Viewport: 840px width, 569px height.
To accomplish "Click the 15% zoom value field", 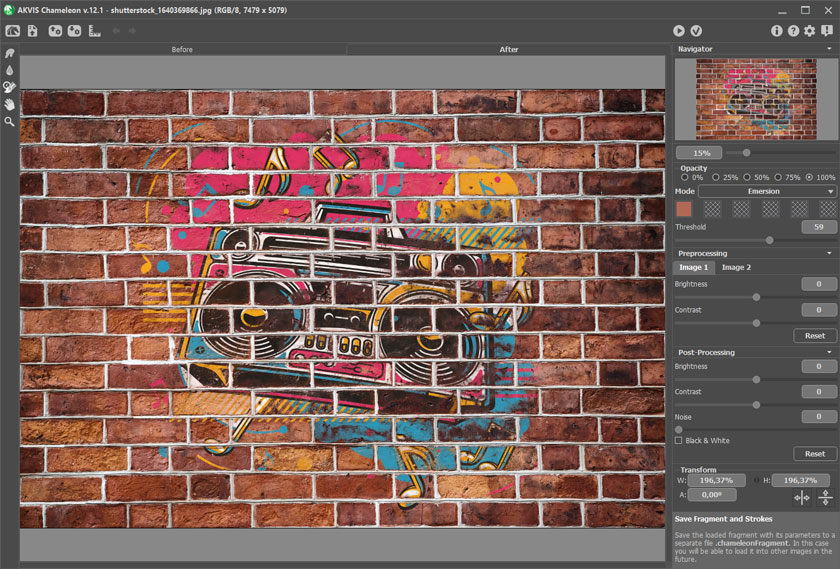I will coord(699,153).
